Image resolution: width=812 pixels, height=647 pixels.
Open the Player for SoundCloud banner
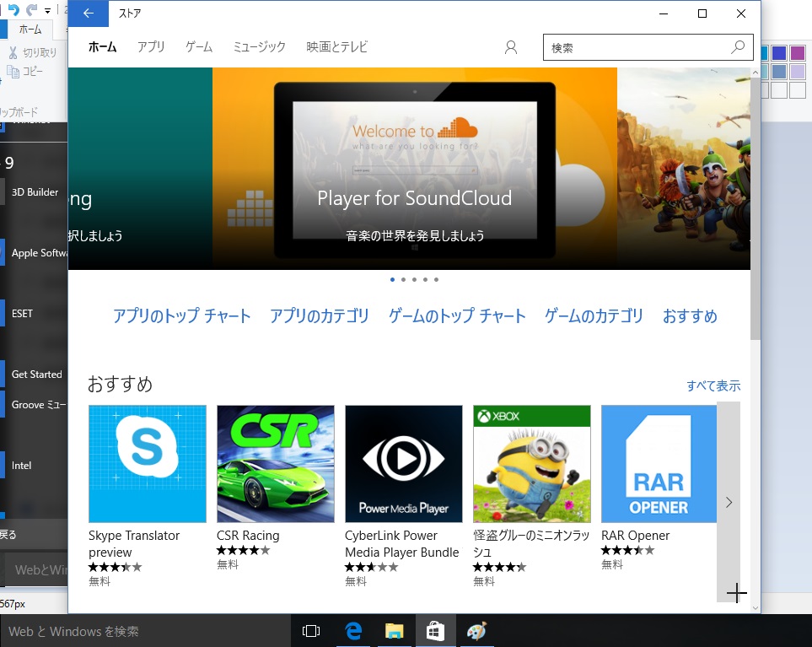[414, 169]
